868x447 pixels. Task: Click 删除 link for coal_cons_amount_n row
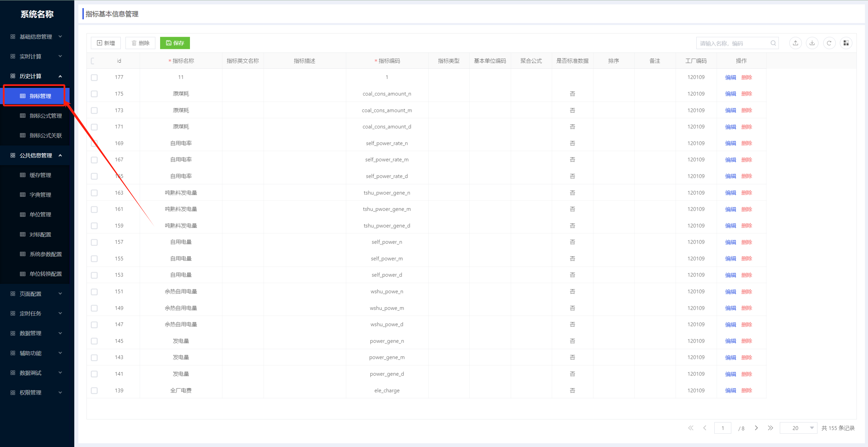point(747,94)
